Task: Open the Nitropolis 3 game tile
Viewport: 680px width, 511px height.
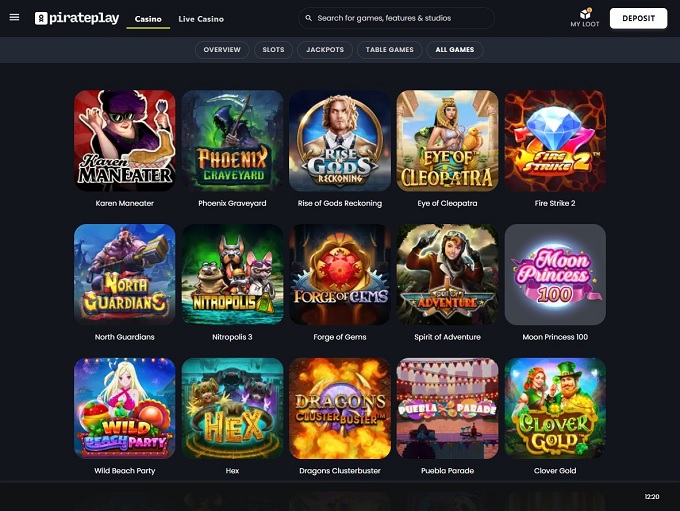Action: coord(232,275)
